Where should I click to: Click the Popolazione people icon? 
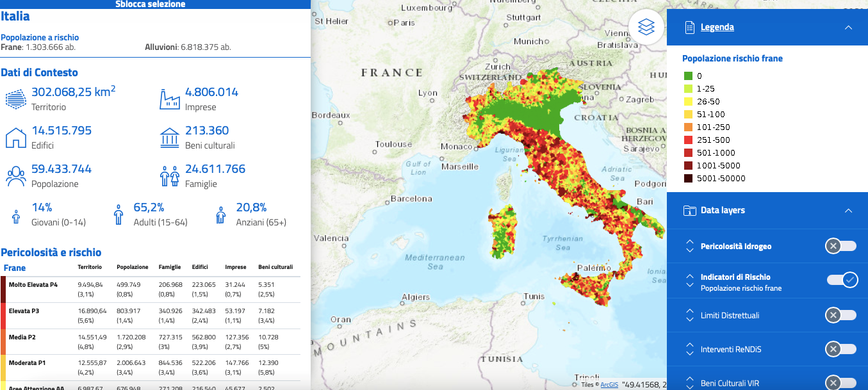pyautogui.click(x=15, y=176)
